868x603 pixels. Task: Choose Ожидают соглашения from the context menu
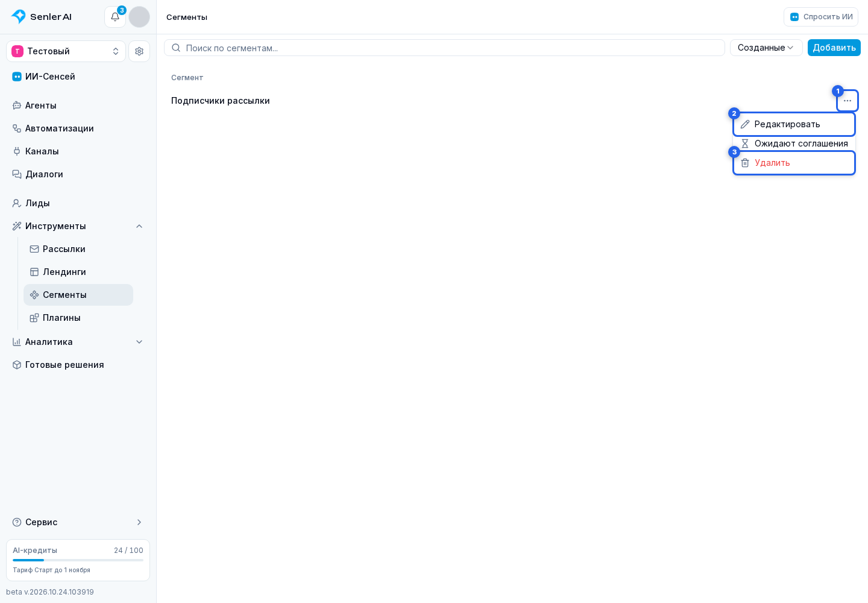(x=794, y=144)
